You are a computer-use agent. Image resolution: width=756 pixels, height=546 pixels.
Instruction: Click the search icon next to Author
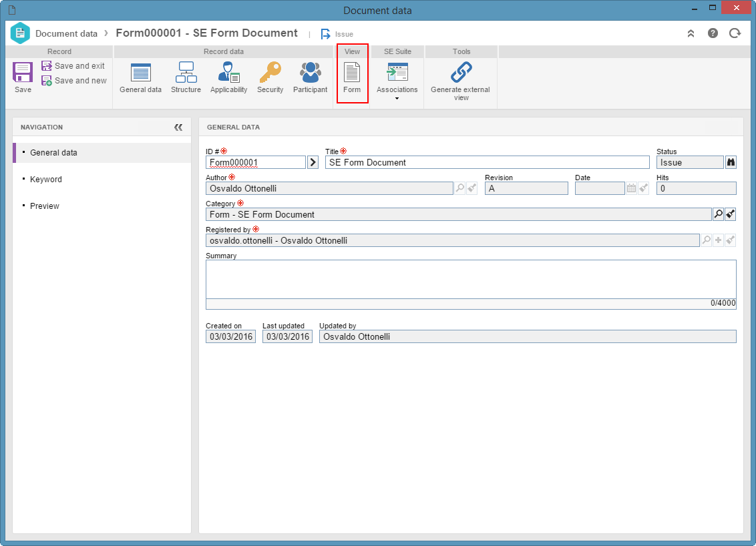pyautogui.click(x=460, y=188)
